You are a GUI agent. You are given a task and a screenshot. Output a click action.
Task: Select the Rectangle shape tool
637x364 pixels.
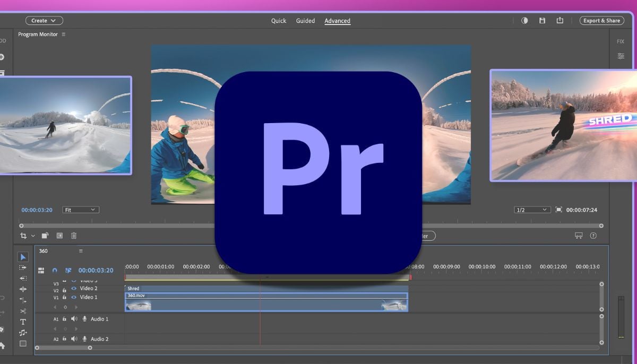coord(23,343)
